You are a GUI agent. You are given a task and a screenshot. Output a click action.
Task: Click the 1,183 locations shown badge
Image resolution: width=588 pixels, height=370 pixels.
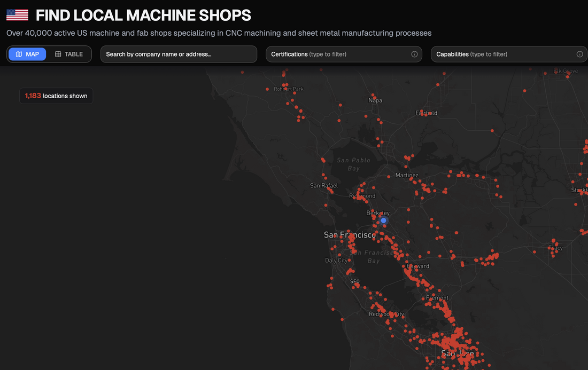click(x=56, y=96)
